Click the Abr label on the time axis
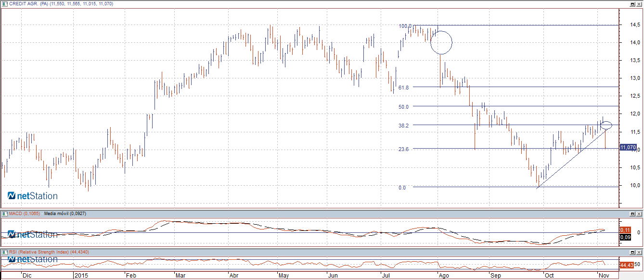Viewport: 644px width, 280px height. click(x=234, y=276)
